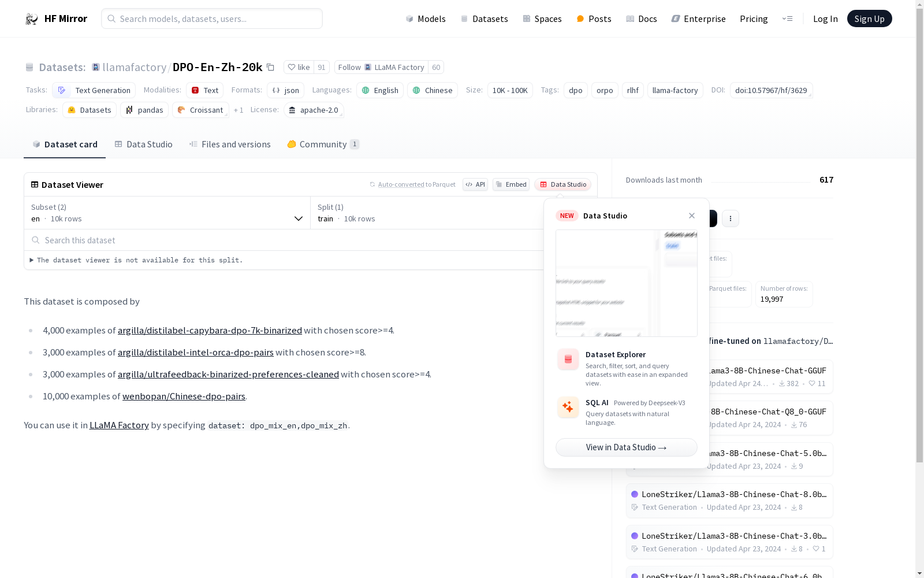
Task: Open Docs in the top navigation
Action: (642, 18)
